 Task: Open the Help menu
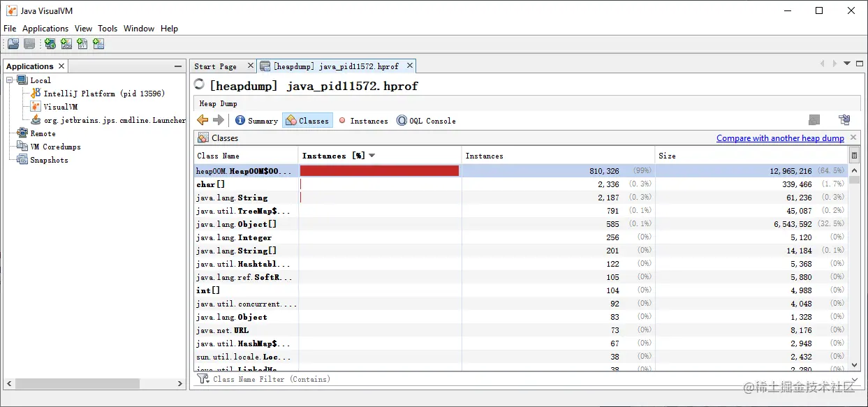(169, 29)
